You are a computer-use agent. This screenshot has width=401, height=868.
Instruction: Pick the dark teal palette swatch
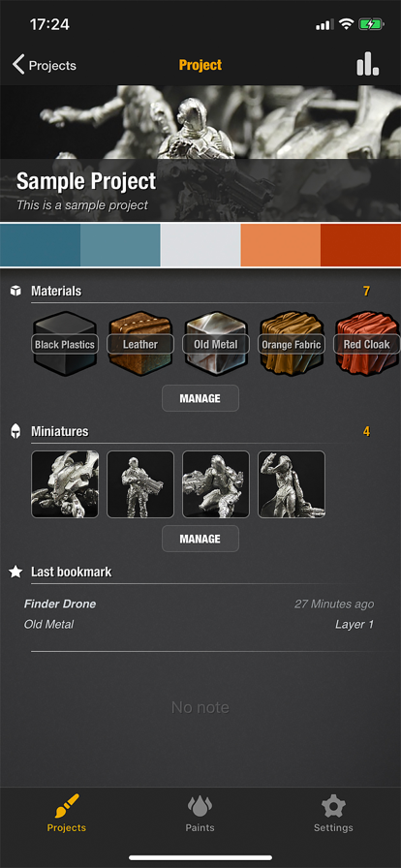coord(40,246)
